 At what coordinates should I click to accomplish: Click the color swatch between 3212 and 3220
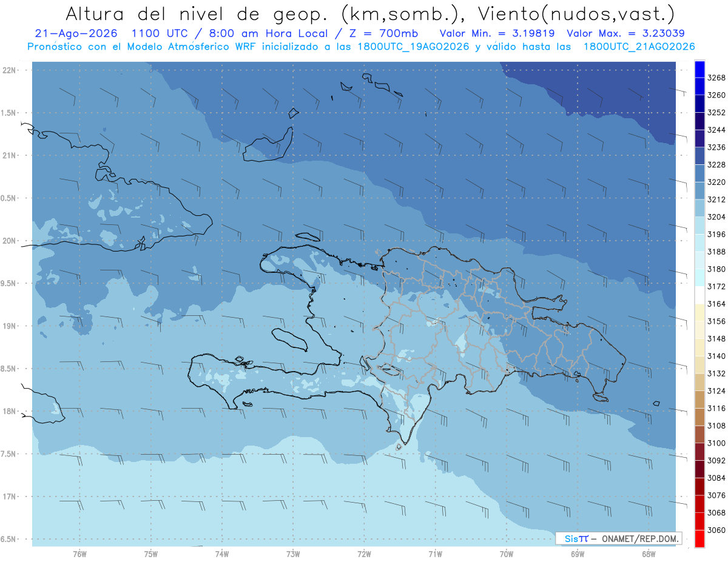click(x=699, y=190)
